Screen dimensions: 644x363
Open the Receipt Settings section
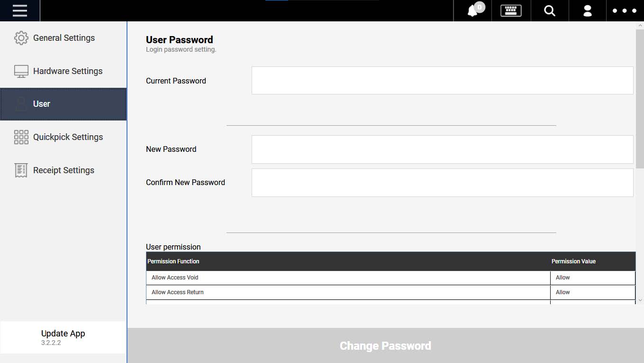pyautogui.click(x=63, y=170)
